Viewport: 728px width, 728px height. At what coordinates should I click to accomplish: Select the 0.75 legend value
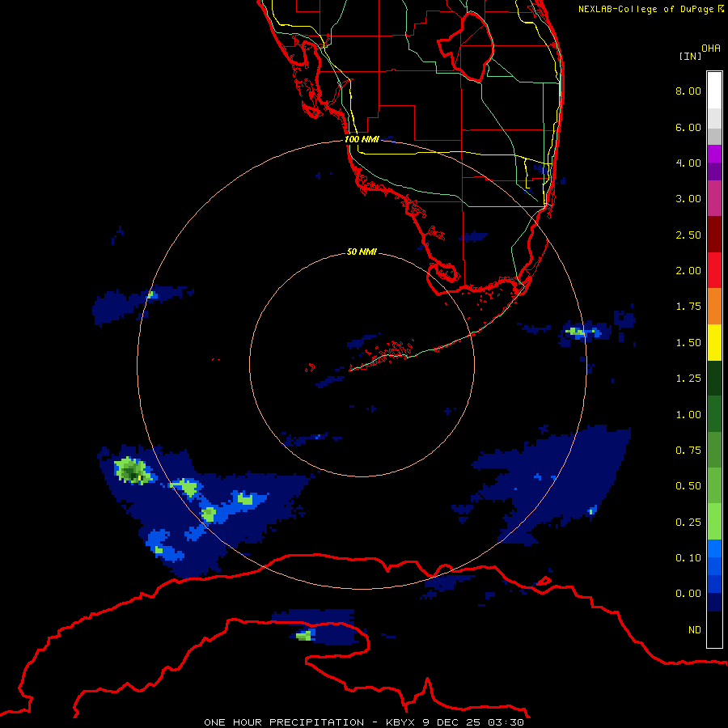[688, 451]
